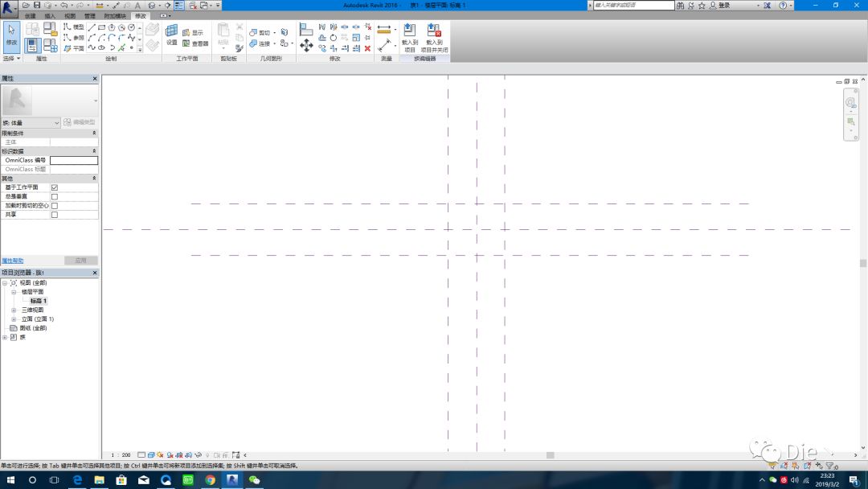868x489 pixels.
Task: Open the 管理 ribbon tab
Action: point(90,16)
